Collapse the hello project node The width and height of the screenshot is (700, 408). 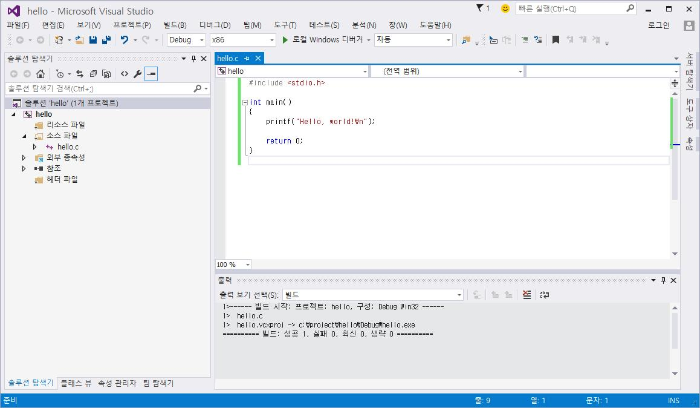pyautogui.click(x=13, y=114)
